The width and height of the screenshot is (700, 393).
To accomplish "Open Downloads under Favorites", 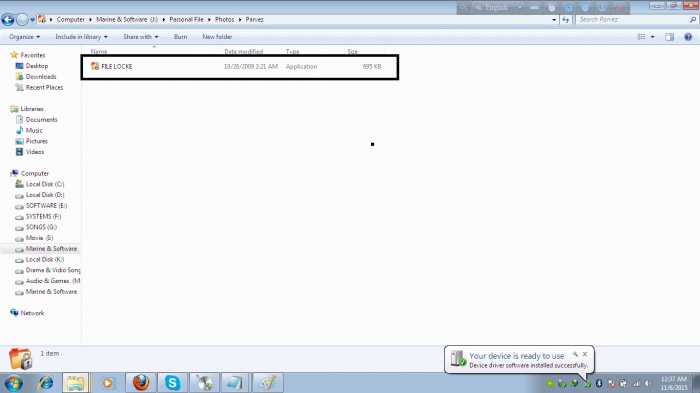I will (x=41, y=77).
